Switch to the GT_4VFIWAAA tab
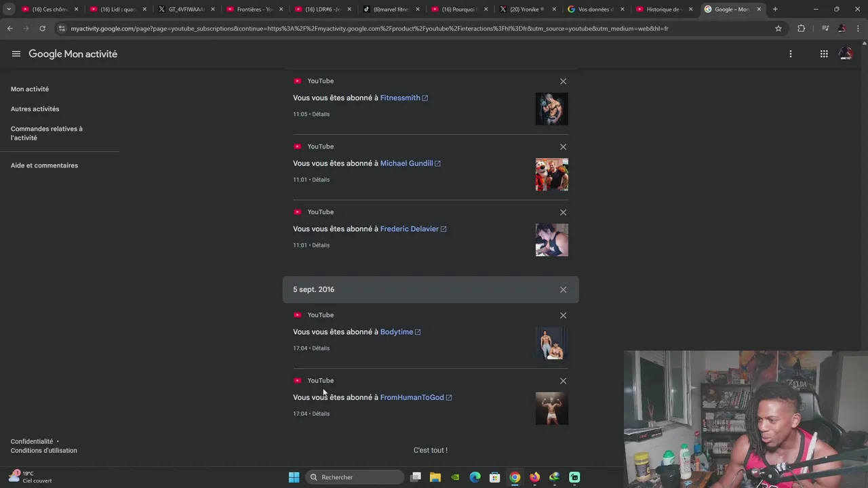This screenshot has width=868, height=488. coord(186,9)
